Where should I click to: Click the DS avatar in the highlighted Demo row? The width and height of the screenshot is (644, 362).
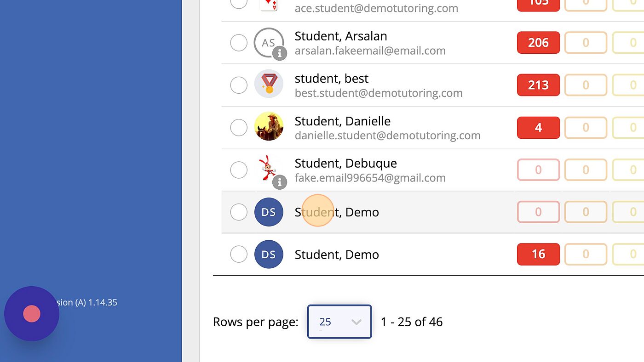(269, 212)
